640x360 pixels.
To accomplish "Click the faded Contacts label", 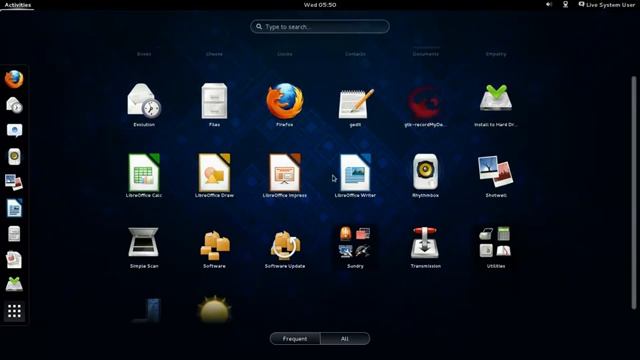I will click(355, 54).
